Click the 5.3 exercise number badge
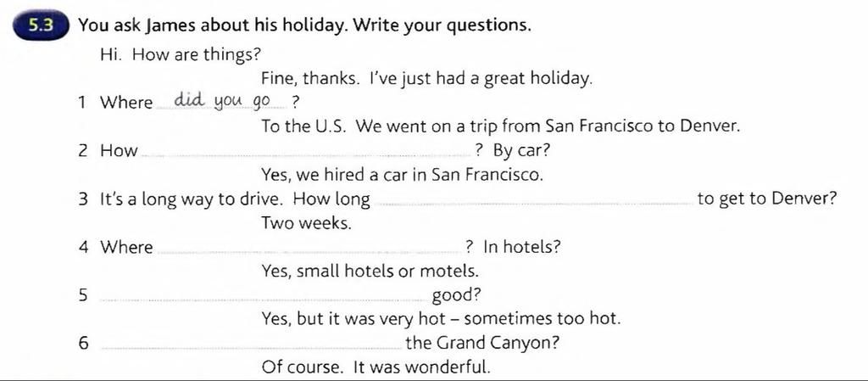 coord(40,26)
